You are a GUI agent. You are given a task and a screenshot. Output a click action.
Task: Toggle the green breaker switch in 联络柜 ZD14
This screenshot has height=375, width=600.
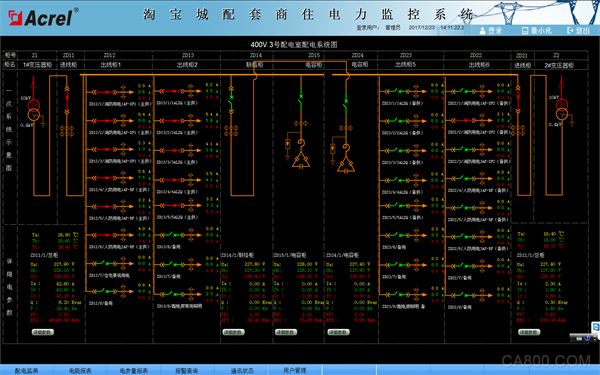point(231,100)
